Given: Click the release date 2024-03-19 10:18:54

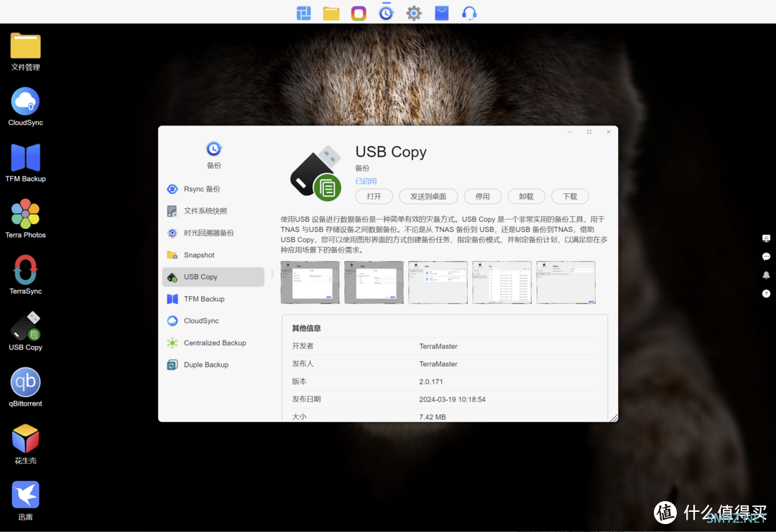Looking at the screenshot, I should pos(453,399).
